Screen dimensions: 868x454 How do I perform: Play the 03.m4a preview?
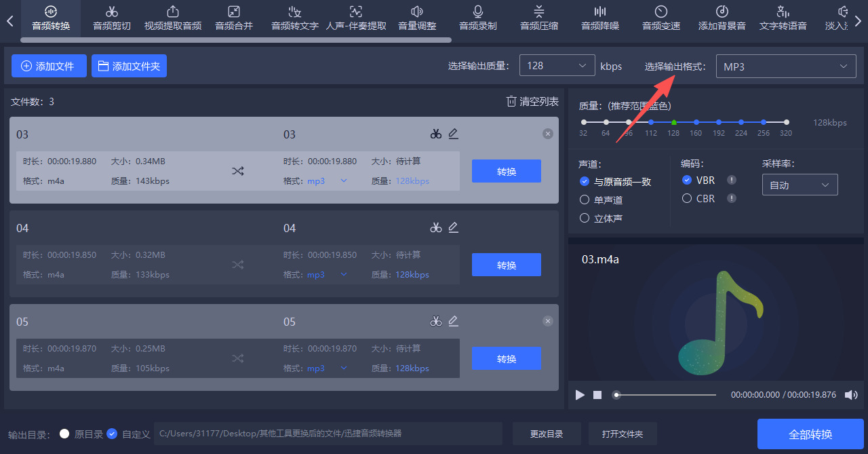(580, 394)
